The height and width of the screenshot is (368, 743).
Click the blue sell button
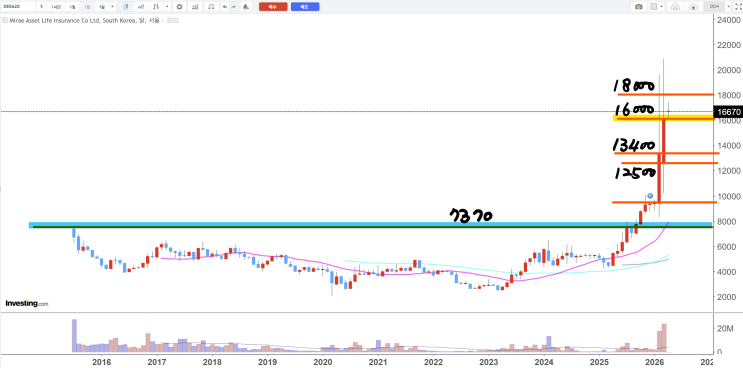pos(305,7)
